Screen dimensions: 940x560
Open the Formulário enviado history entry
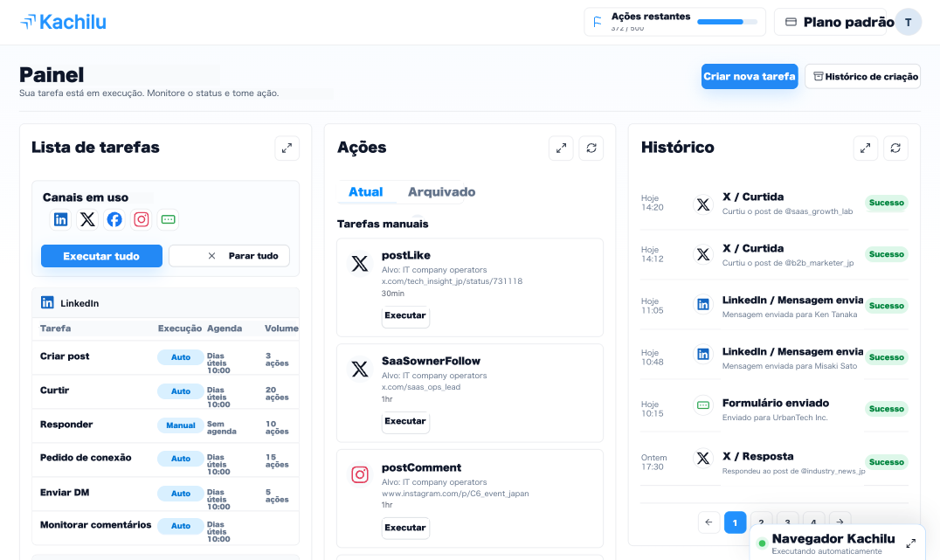(775, 409)
